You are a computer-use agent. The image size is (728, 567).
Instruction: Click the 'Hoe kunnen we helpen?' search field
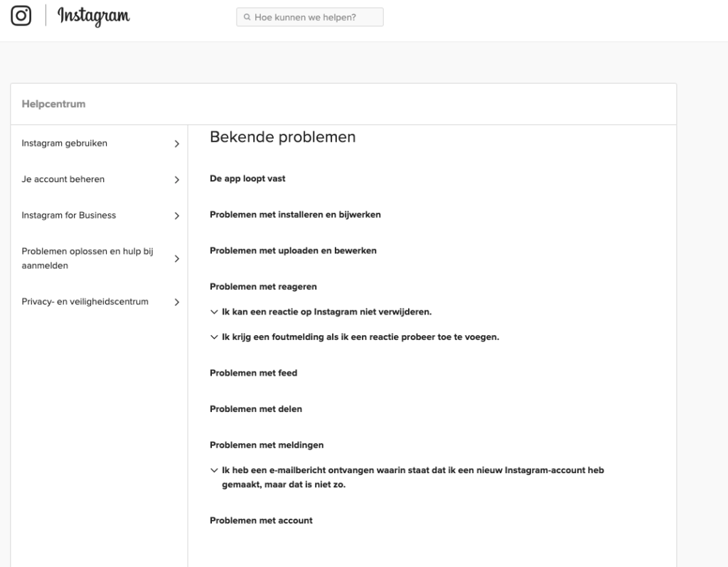click(309, 16)
